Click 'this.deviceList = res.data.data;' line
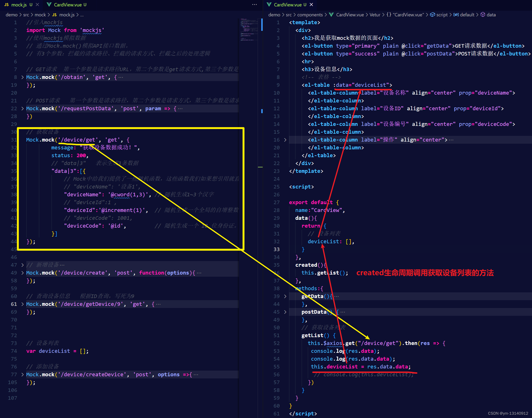This screenshot has height=418, width=532. [361, 367]
